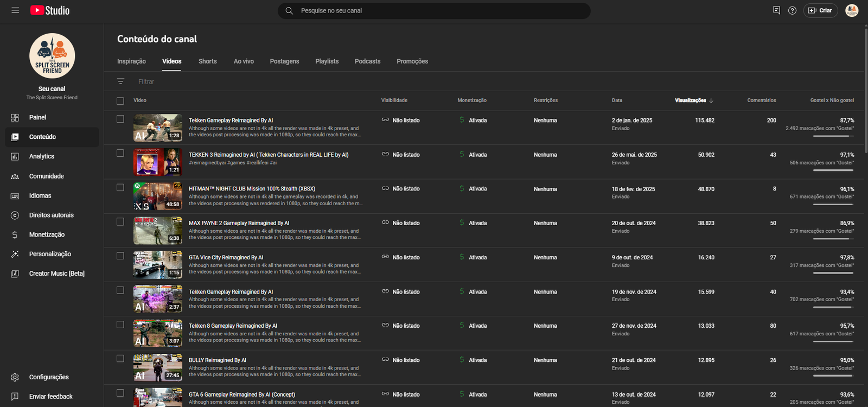The image size is (868, 407).
Task: Open monetization Ativada for TEKKEN 3 video
Action: click(473, 155)
